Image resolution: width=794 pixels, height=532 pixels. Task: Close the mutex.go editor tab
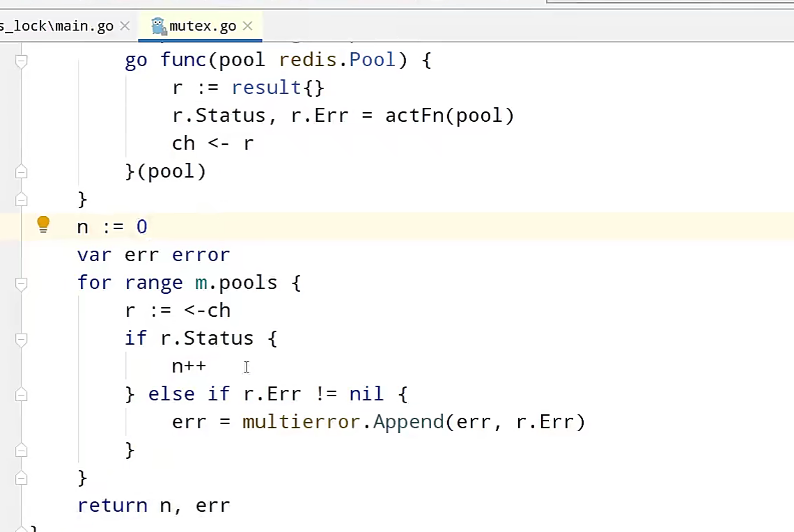[x=247, y=26]
